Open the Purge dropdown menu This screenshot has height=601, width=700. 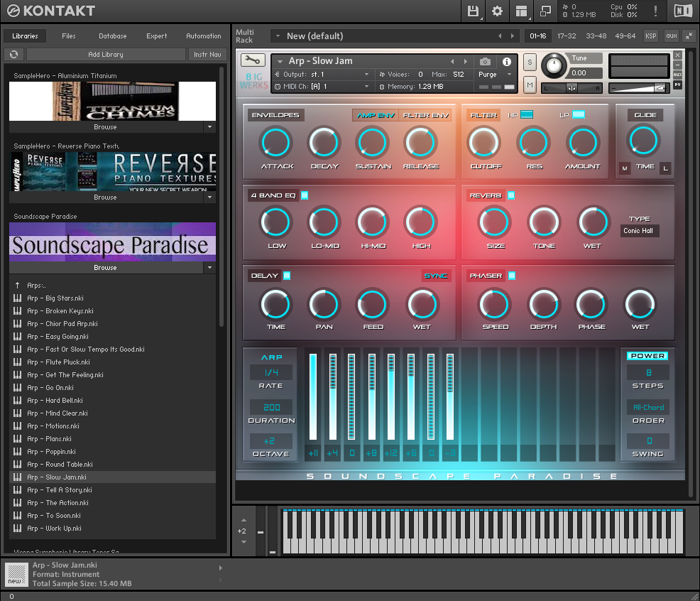pyautogui.click(x=509, y=74)
